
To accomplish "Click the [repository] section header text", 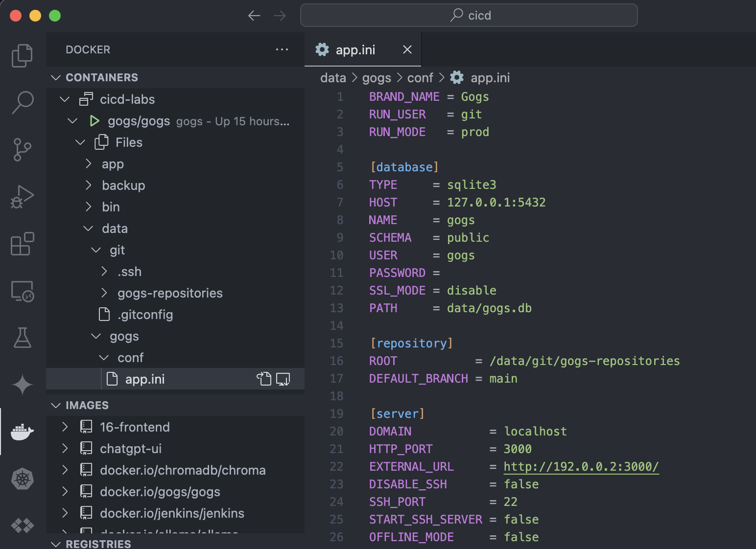I will coord(412,343).
